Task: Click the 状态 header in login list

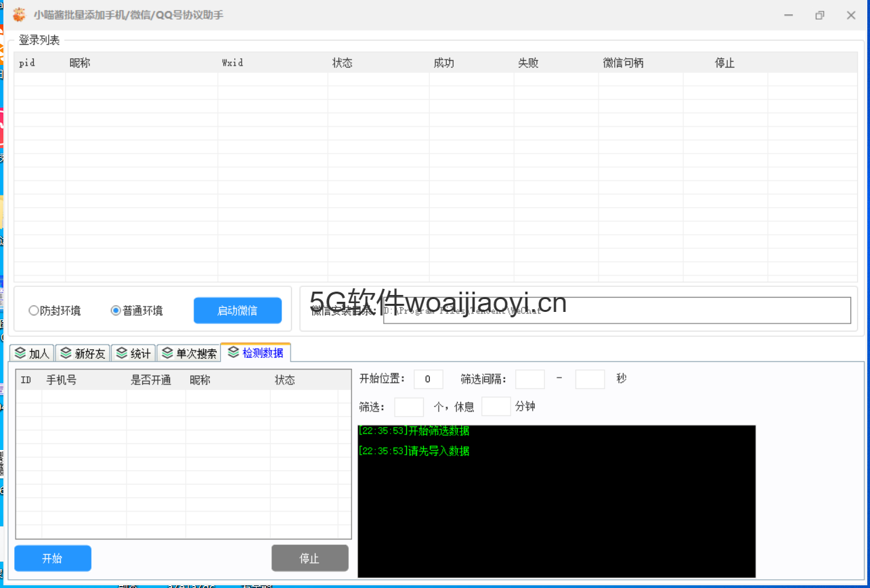Action: (x=378, y=63)
